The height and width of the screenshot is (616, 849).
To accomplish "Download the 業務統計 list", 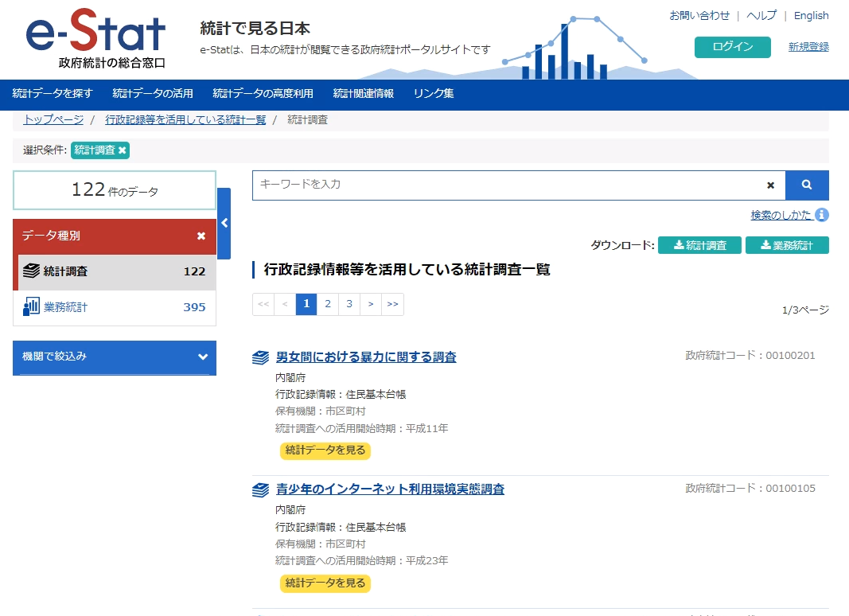I will coord(786,245).
